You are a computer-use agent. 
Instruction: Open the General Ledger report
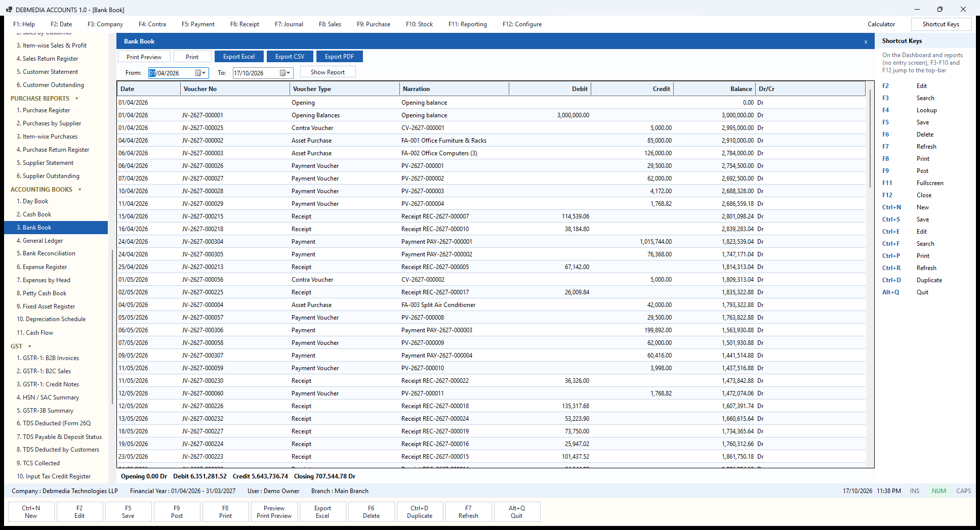40,241
